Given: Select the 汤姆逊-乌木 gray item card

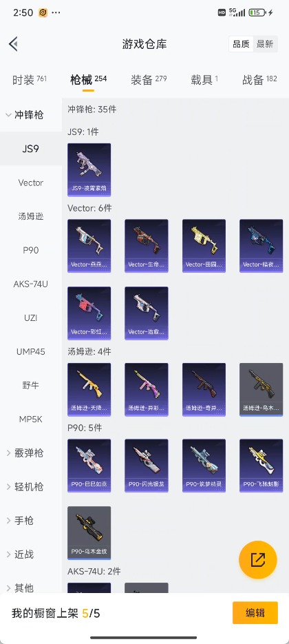Looking at the screenshot, I should coord(261,389).
